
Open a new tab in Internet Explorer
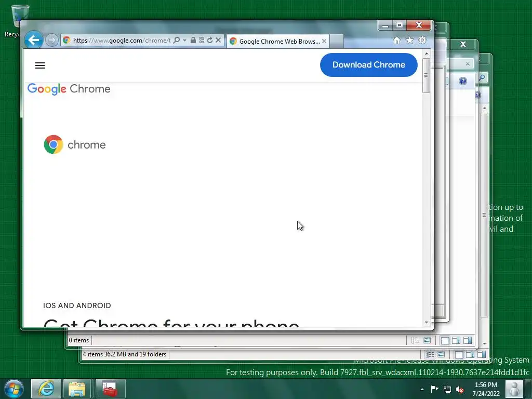tap(337, 42)
